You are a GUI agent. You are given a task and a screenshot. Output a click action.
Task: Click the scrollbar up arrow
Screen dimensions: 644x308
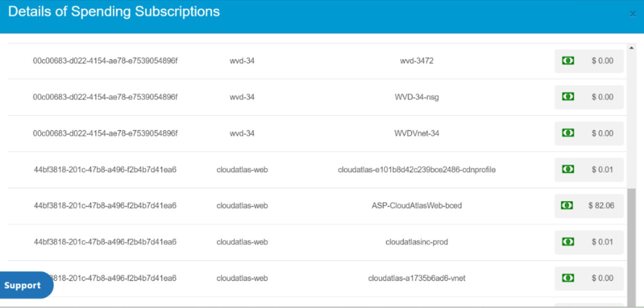coord(631,47)
